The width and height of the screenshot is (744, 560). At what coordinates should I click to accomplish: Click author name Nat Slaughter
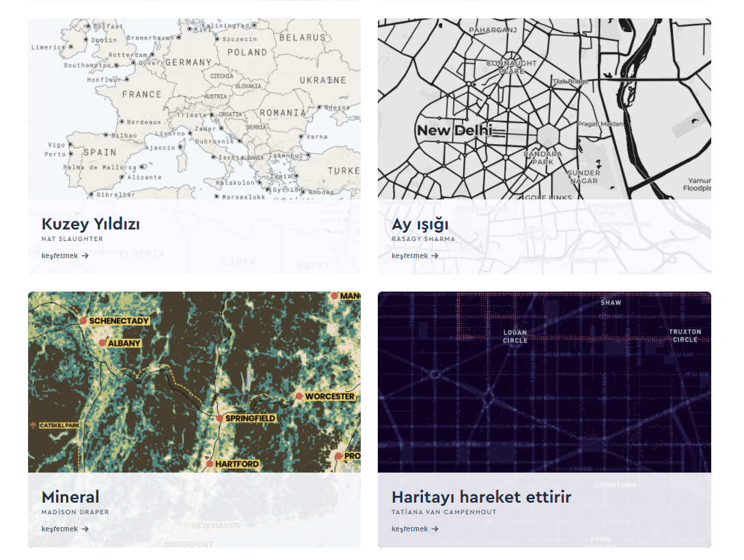click(72, 239)
